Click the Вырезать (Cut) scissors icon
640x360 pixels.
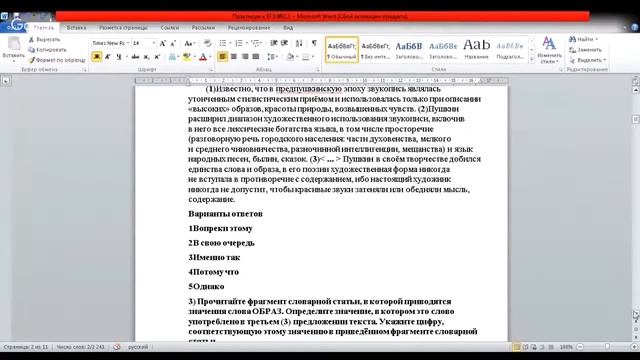31,40
